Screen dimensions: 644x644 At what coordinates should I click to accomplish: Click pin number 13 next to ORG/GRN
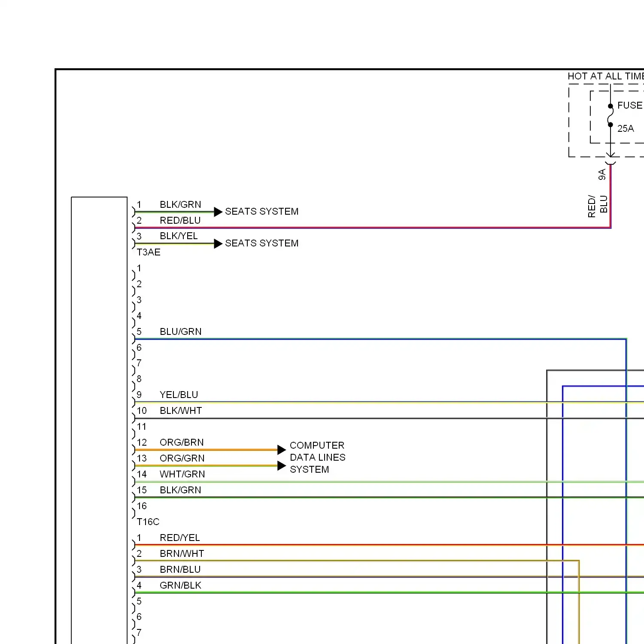click(x=142, y=458)
